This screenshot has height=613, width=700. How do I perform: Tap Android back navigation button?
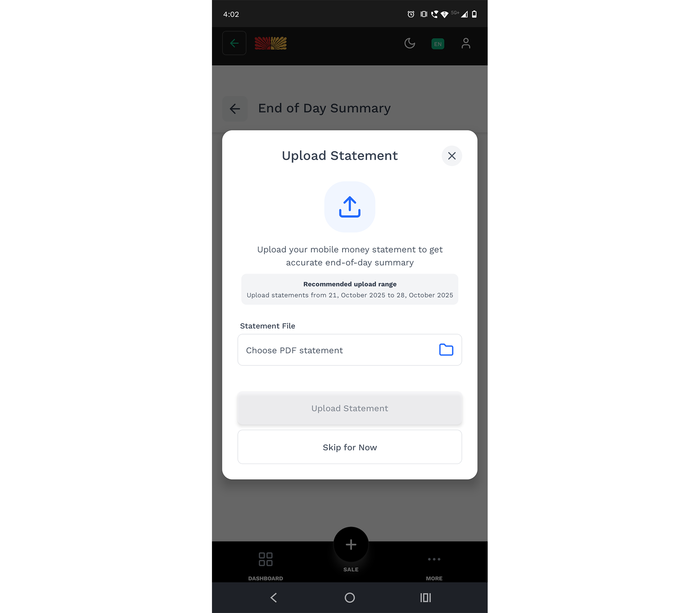(x=274, y=598)
